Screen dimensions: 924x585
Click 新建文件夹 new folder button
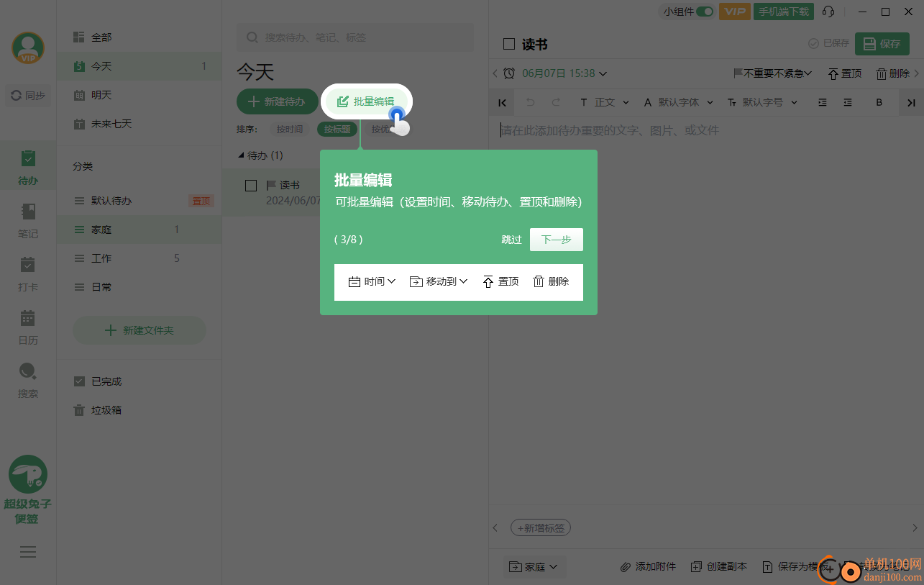139,330
